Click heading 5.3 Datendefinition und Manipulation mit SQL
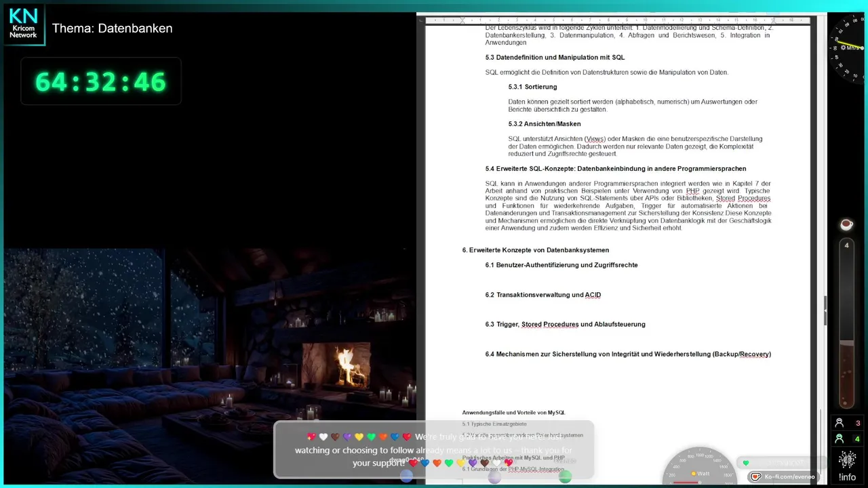 click(555, 58)
